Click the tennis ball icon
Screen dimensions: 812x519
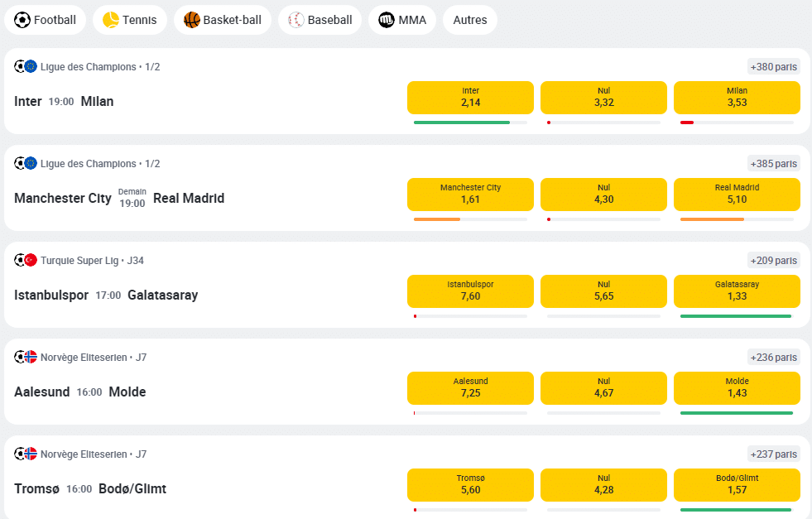111,20
